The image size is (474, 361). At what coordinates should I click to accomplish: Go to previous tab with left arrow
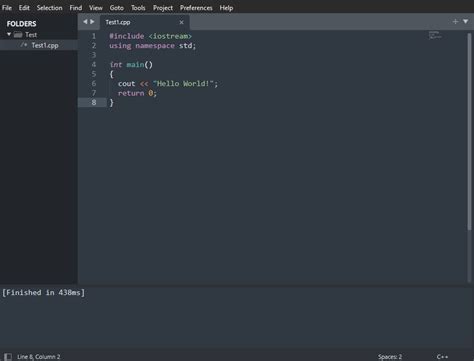coord(85,22)
